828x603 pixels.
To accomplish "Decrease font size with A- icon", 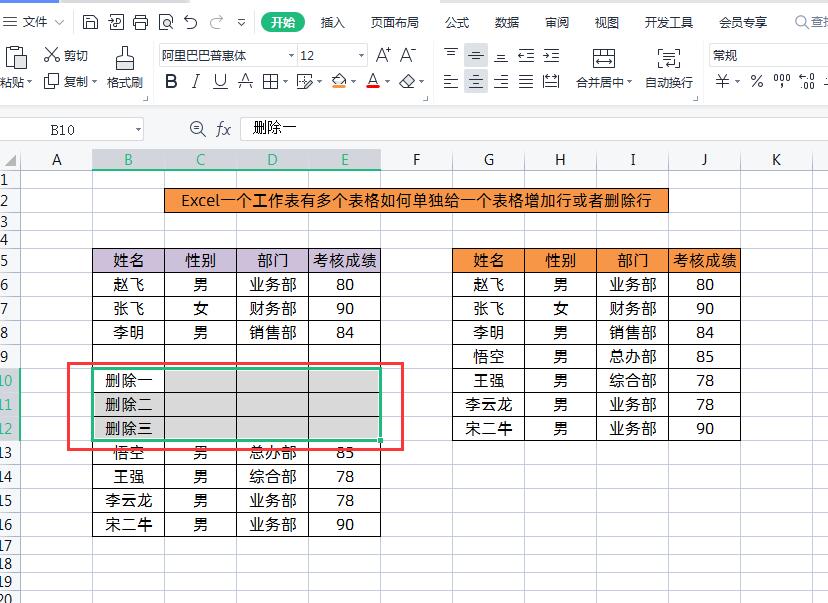I will (x=408, y=55).
